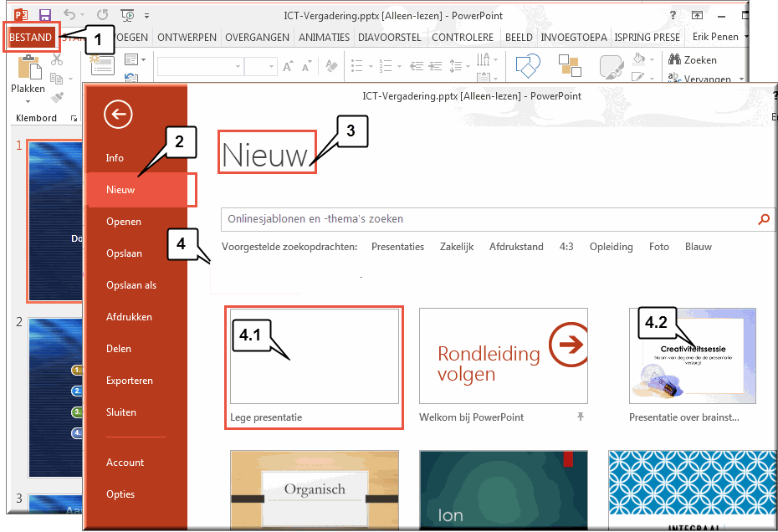Choose the Organisch theme thumbnail

click(314, 489)
